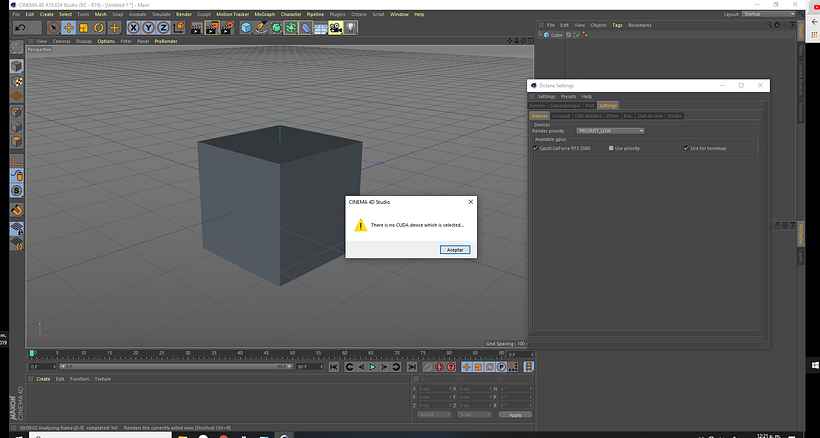Viewport: 820px width, 438px height.
Task: Click the Enable Snap S icon
Action: pos(17,191)
